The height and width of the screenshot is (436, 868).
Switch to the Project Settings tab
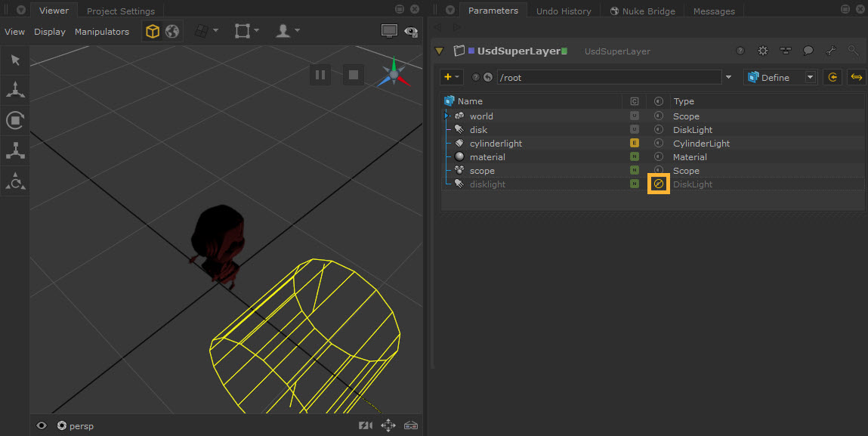click(x=120, y=11)
